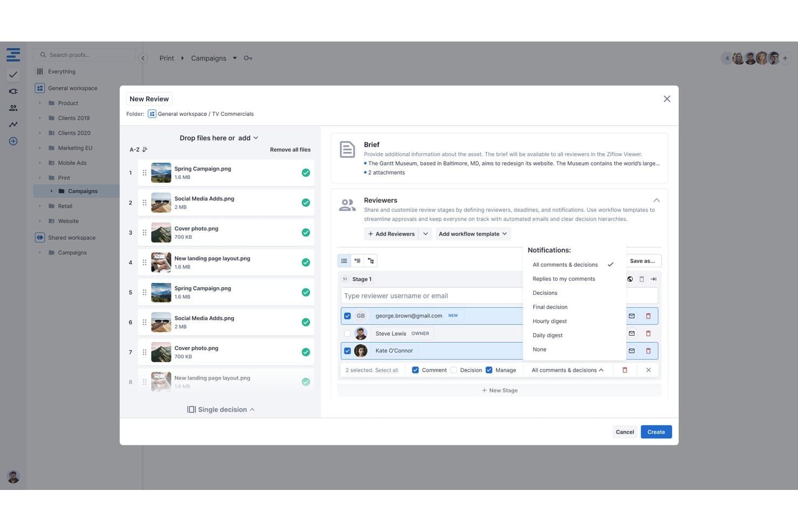This screenshot has width=798, height=532.
Task: Click the Create button
Action: click(x=656, y=432)
